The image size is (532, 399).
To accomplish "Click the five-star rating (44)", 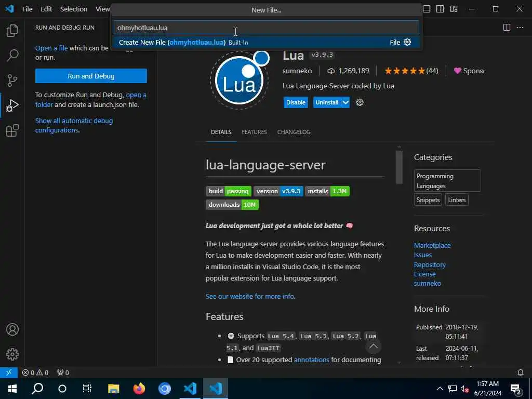I will [411, 71].
